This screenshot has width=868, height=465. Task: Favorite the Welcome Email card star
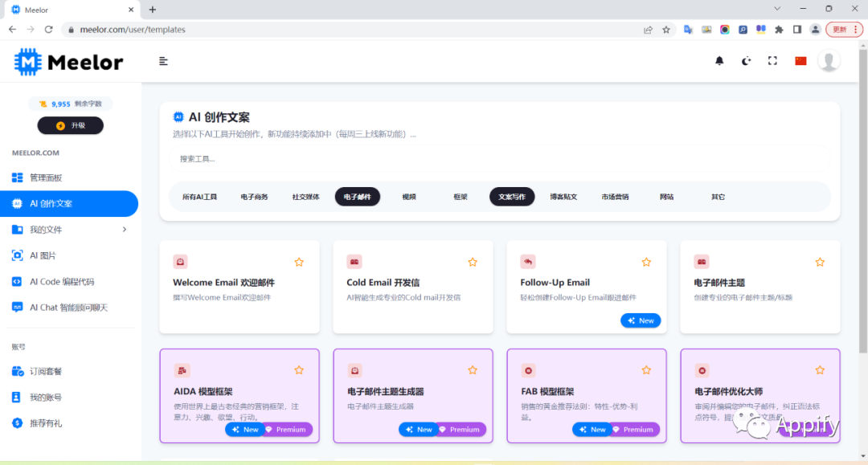pos(299,262)
